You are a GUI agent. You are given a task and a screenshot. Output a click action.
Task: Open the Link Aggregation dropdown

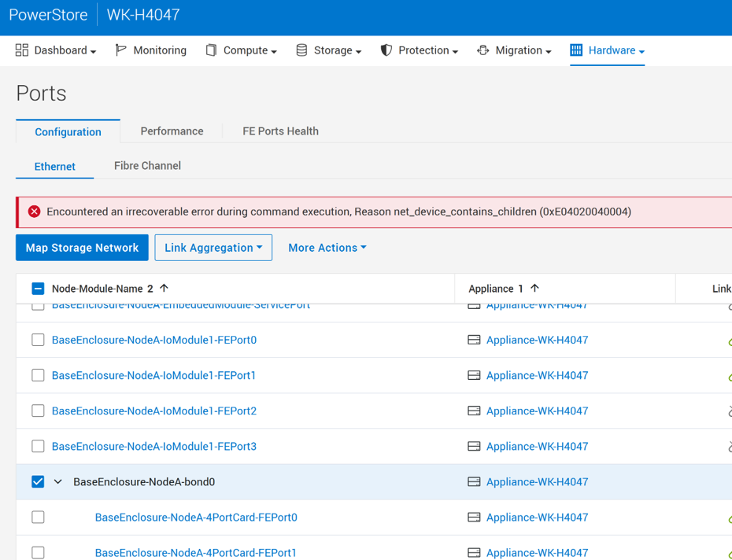(213, 248)
